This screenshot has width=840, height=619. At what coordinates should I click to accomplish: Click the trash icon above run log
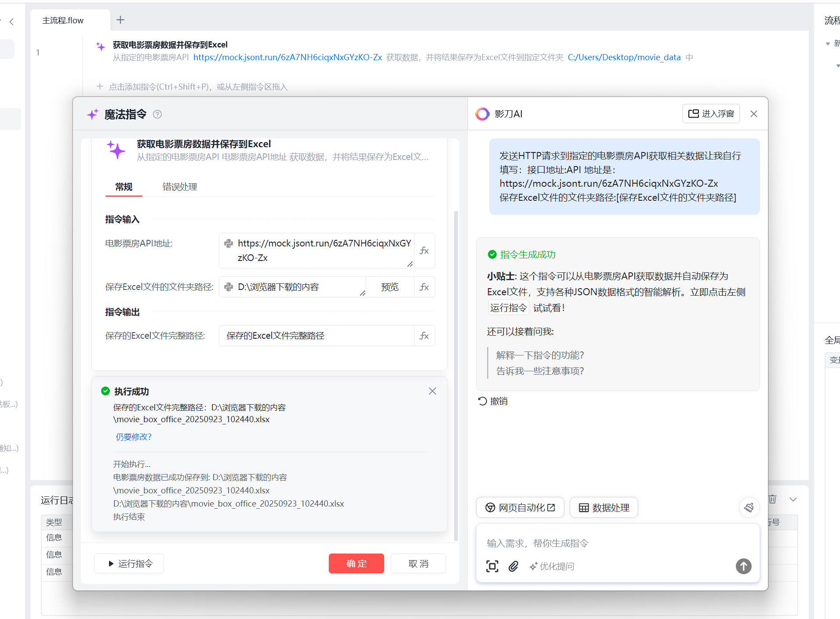click(772, 499)
